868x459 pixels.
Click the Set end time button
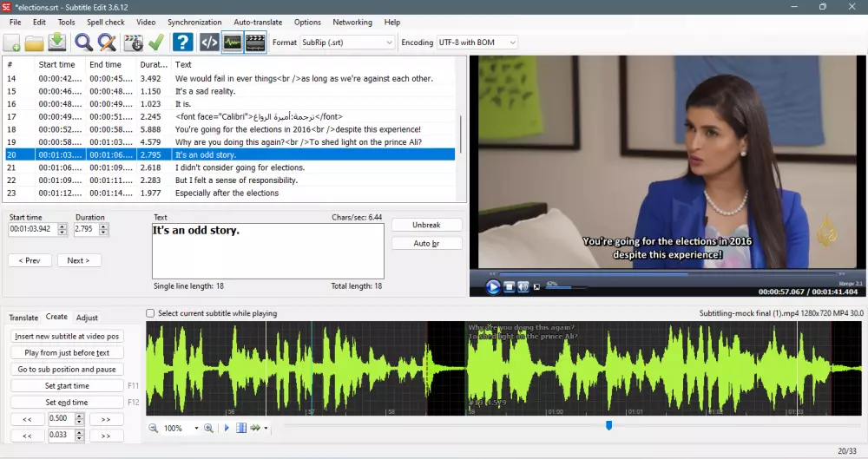[x=67, y=403]
